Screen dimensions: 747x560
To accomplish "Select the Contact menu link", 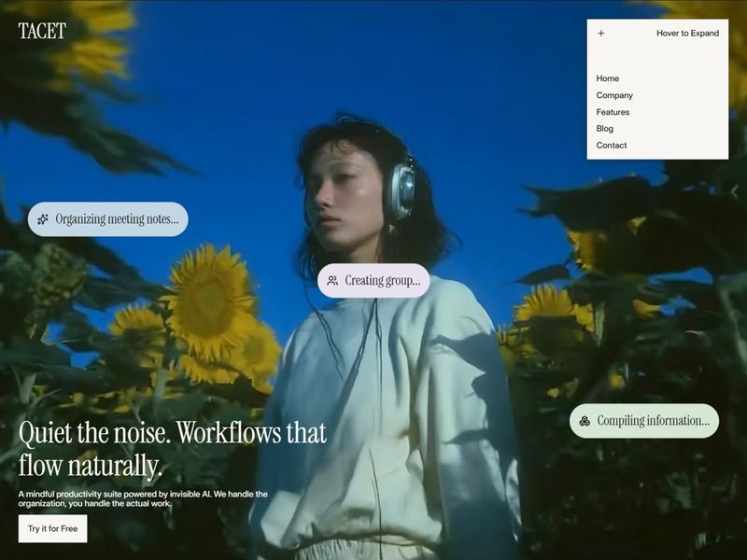I will pyautogui.click(x=612, y=146).
